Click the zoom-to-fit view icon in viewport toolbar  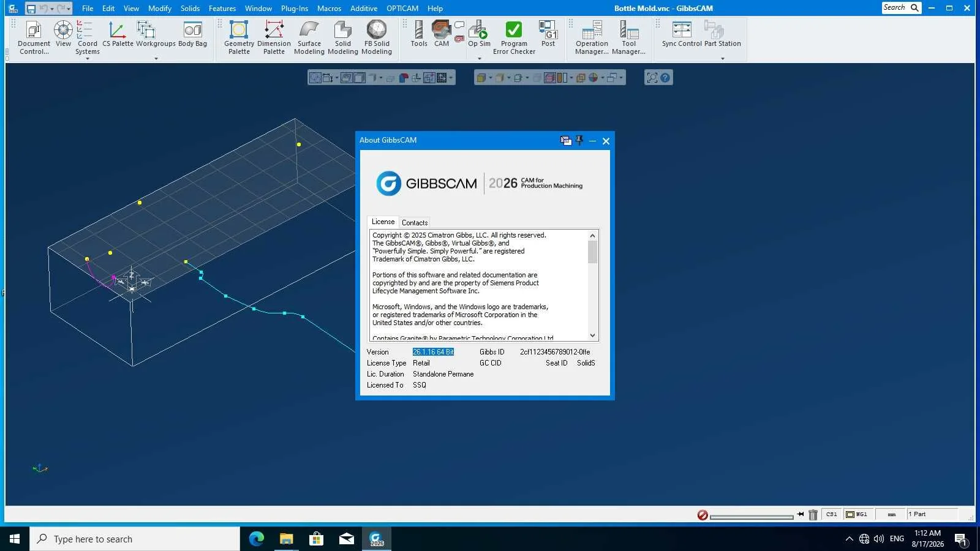coord(652,78)
